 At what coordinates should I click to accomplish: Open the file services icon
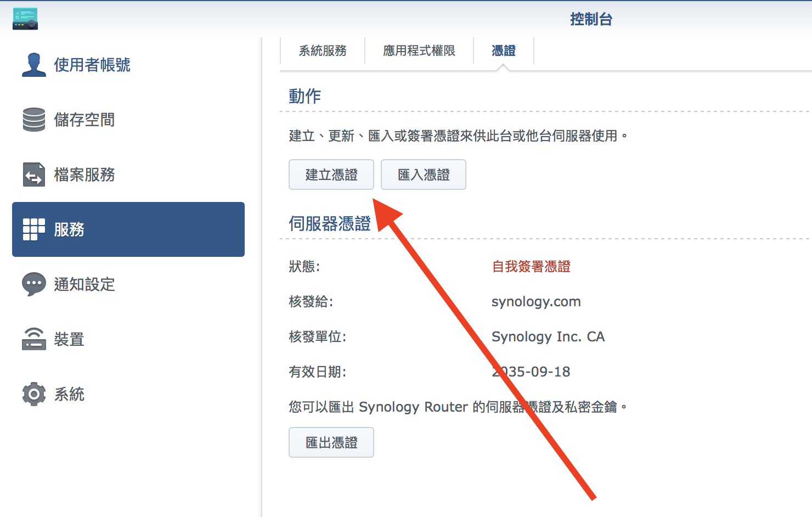(33, 175)
